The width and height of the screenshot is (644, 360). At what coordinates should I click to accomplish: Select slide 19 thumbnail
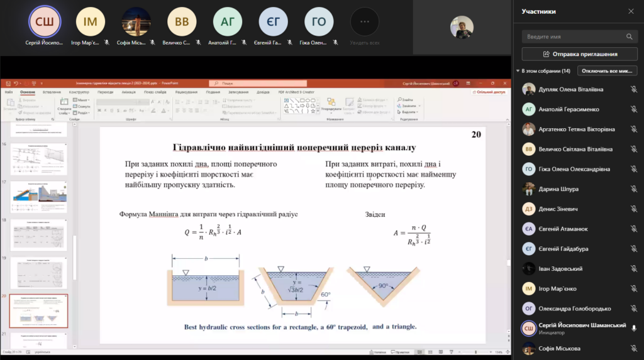pos(38,273)
